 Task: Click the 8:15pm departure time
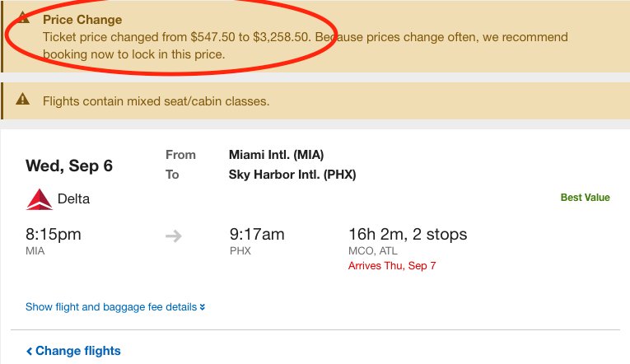tap(54, 235)
